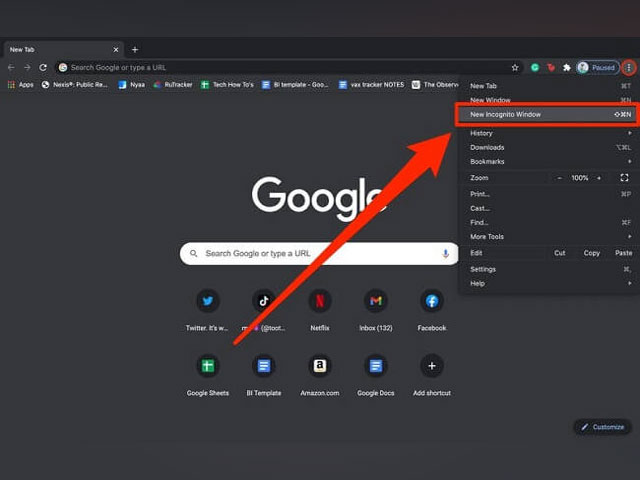Expand the More Tools submenu

pyautogui.click(x=550, y=237)
